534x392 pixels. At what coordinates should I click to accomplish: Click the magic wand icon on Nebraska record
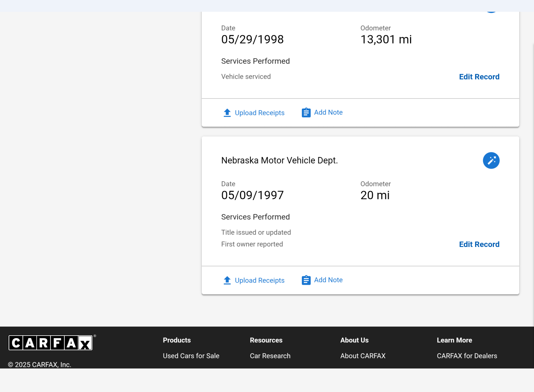click(491, 160)
